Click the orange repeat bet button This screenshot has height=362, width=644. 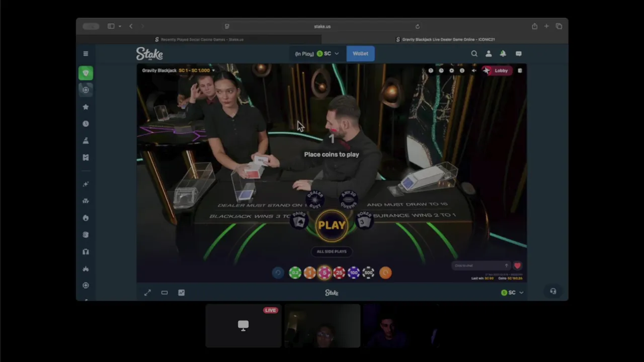(x=385, y=273)
